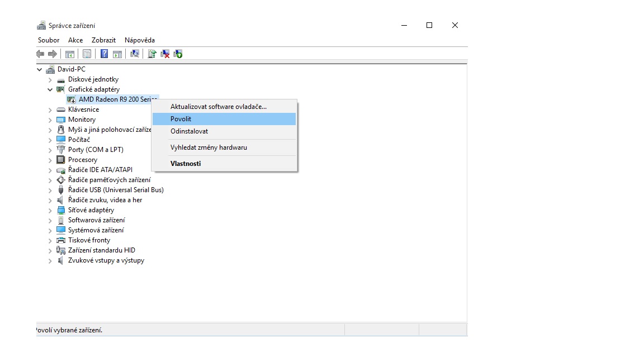Click the enable device green-arrow icon
This screenshot has width=644, height=362.
tap(178, 54)
